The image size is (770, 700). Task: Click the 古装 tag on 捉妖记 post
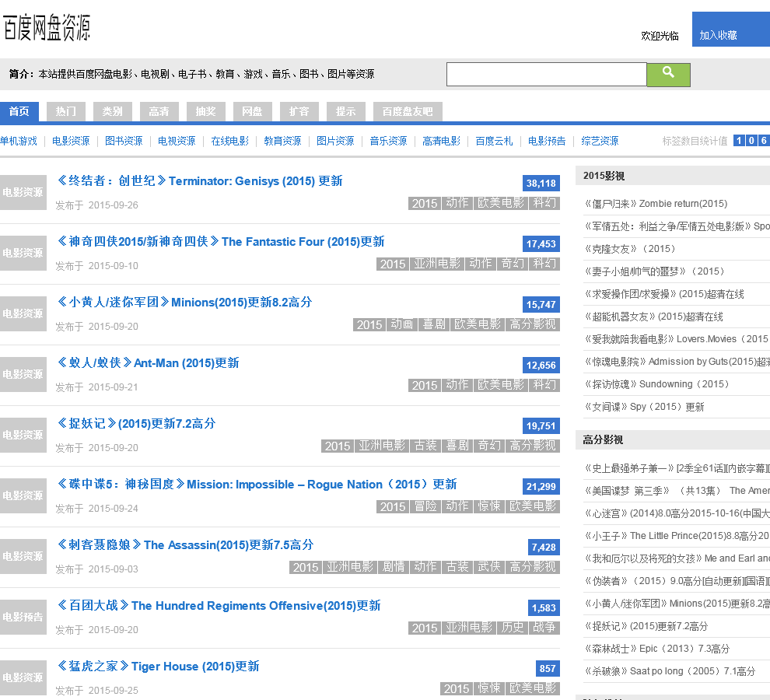(425, 446)
